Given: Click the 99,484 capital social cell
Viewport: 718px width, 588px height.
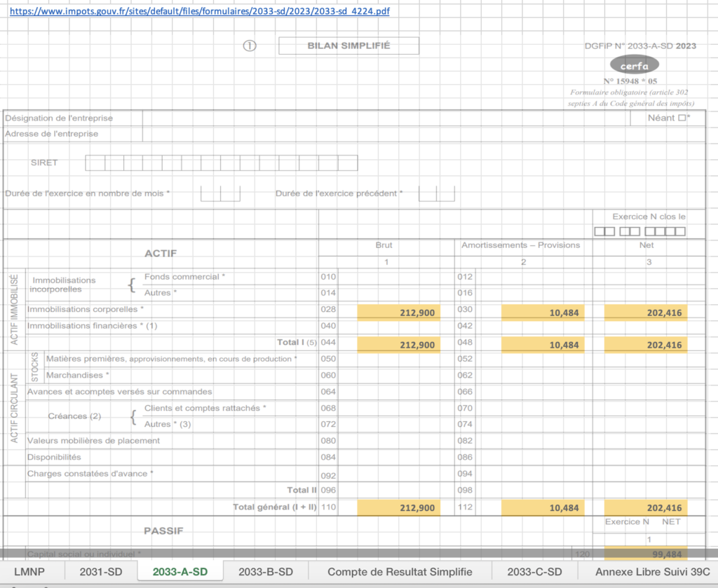Looking at the screenshot, I should (645, 554).
